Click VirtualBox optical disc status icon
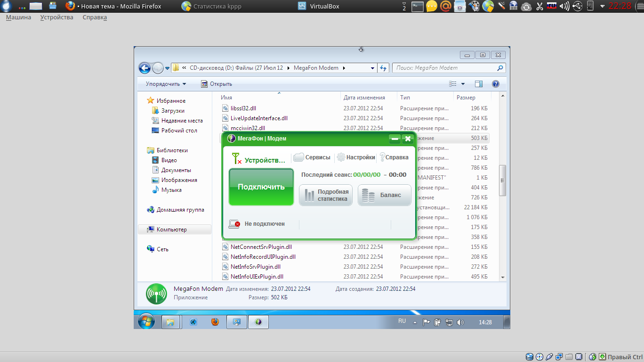Image resolution: width=644 pixels, height=362 pixels. (539, 357)
